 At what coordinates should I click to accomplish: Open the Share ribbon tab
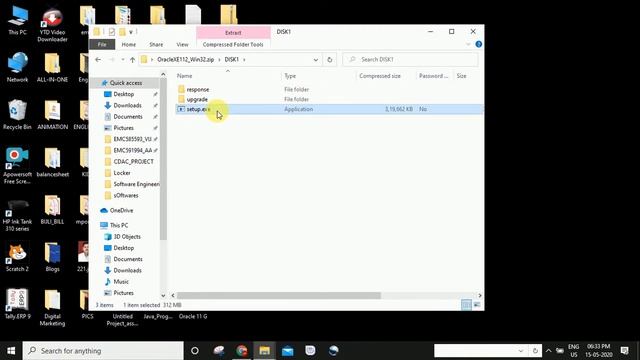pos(156,44)
